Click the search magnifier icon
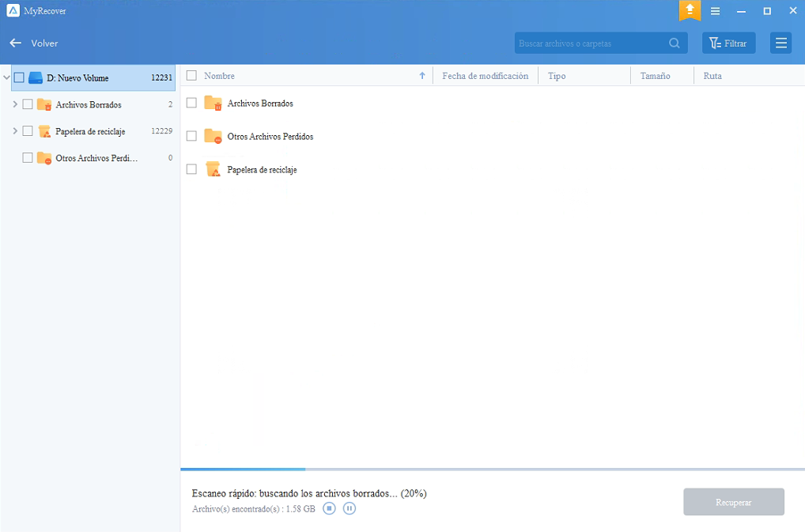Image resolution: width=805 pixels, height=532 pixels. coord(674,43)
